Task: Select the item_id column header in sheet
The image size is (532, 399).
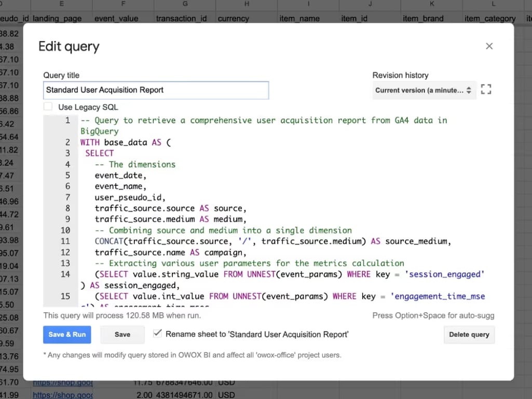Action: point(354,18)
